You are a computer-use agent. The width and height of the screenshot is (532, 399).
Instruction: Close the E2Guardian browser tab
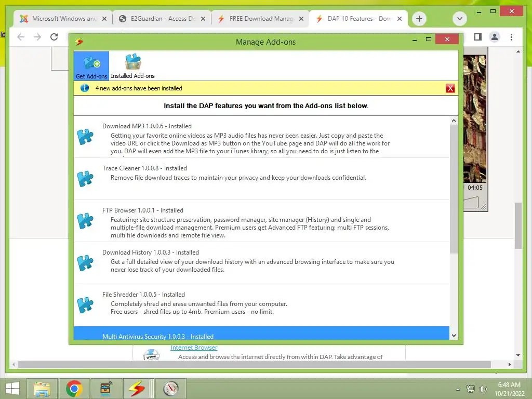203,19
